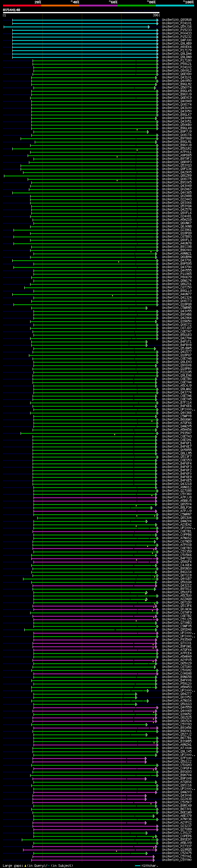The height and width of the screenshot is (868, 197).
Task: Select the UniRef100_O22443 label
Action: [x=176, y=200]
